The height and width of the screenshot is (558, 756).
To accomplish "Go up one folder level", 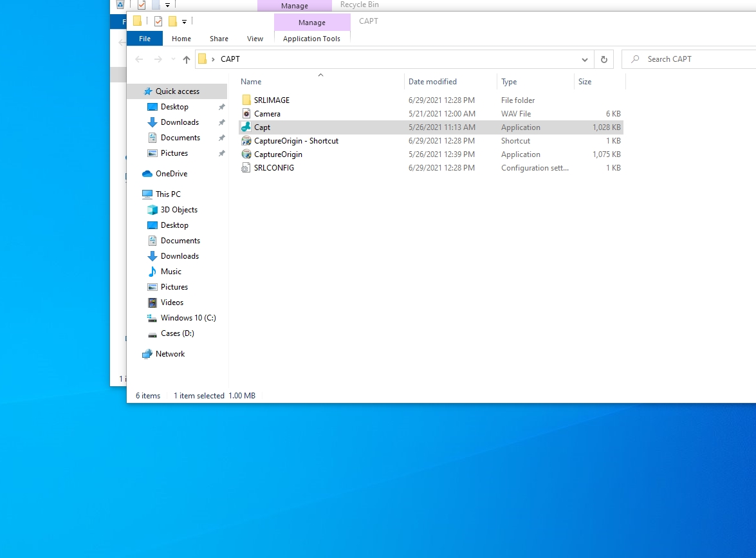I will click(x=187, y=59).
